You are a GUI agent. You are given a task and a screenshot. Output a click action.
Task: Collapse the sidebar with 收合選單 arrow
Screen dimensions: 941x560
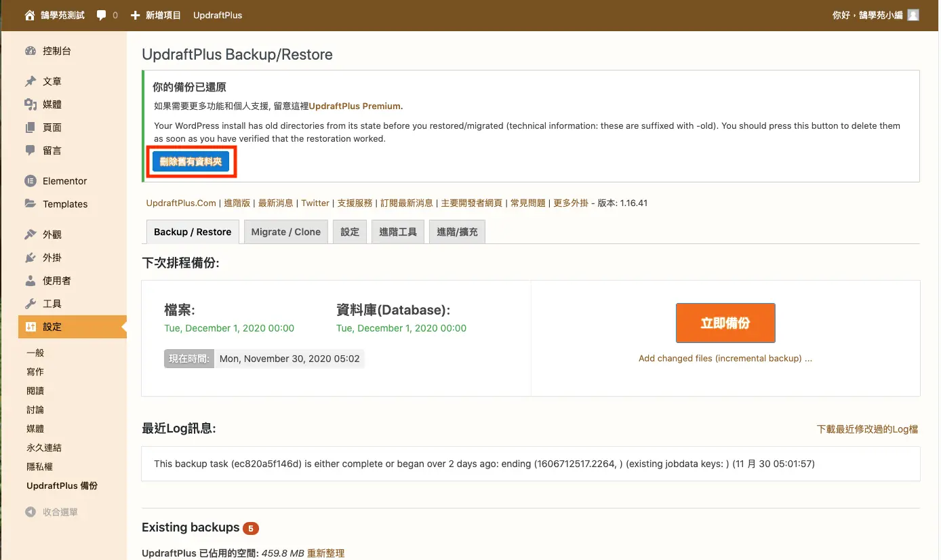tap(31, 512)
